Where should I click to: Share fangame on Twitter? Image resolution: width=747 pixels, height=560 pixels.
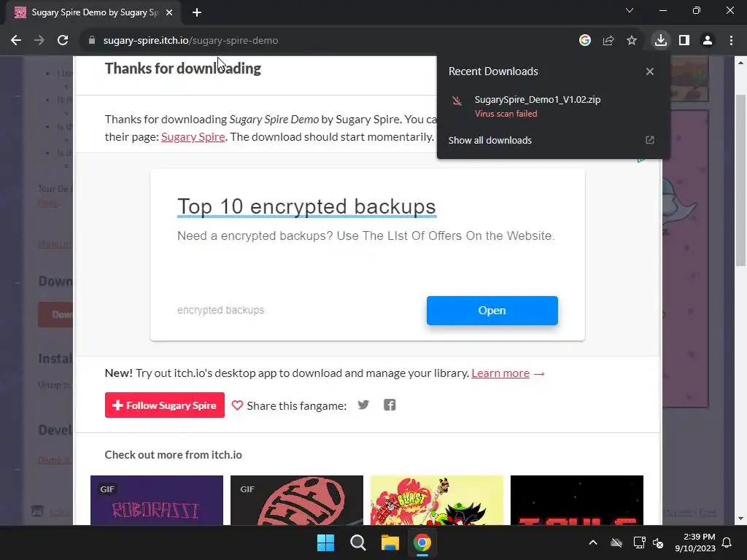[x=363, y=405]
